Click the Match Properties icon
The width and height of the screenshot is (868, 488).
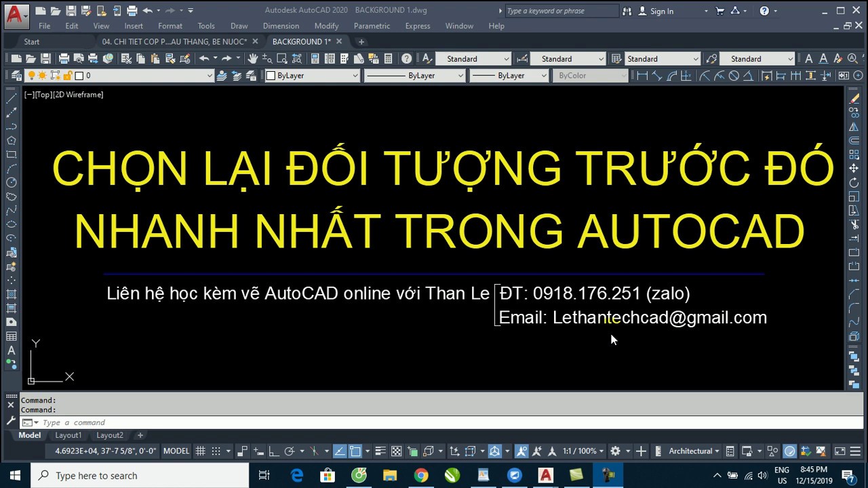(x=170, y=58)
